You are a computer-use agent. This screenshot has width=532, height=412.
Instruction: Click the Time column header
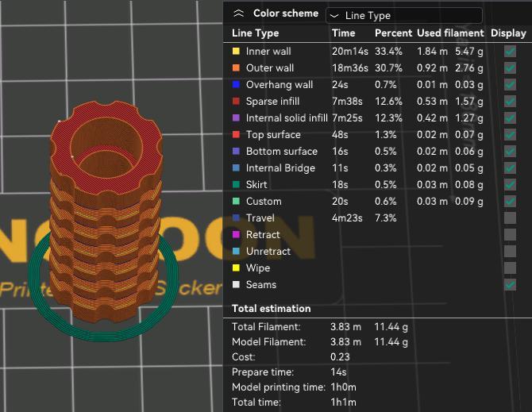(343, 33)
